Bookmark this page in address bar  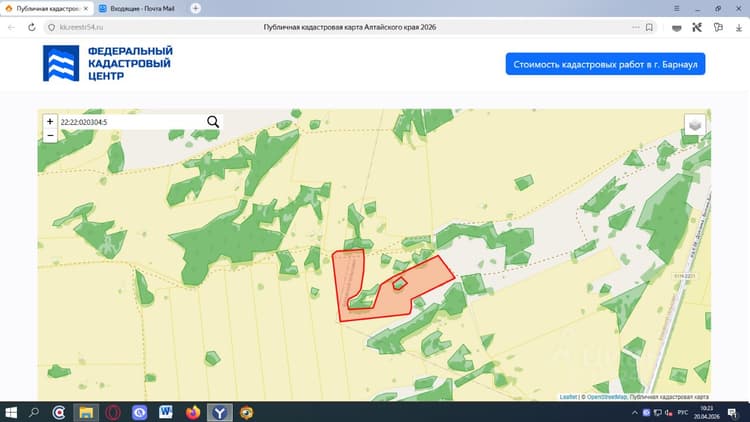tap(649, 27)
